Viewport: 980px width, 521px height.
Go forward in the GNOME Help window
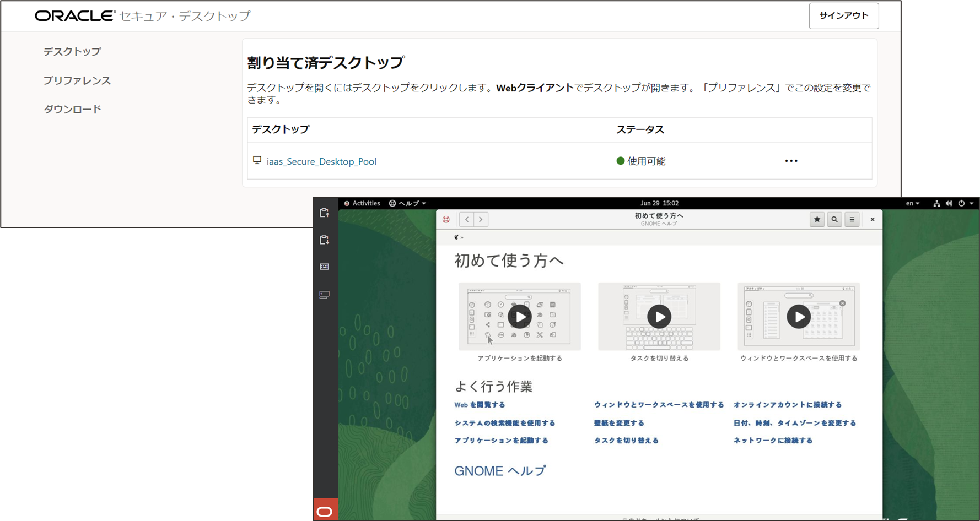[481, 219]
